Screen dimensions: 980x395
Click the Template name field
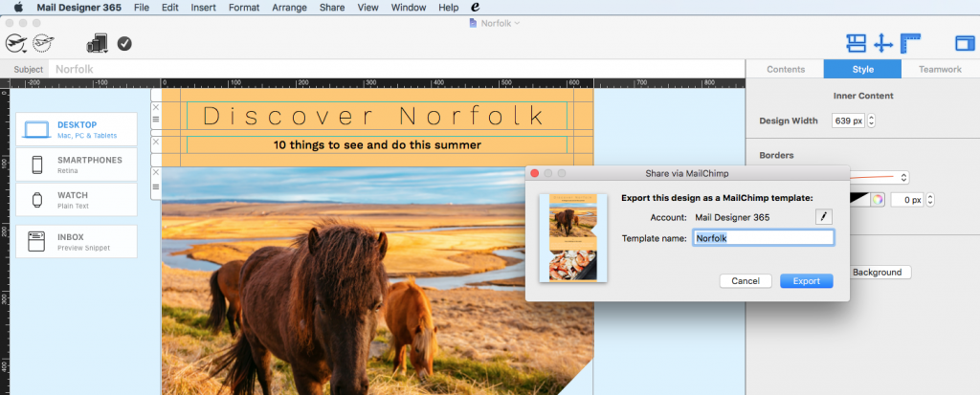(763, 238)
